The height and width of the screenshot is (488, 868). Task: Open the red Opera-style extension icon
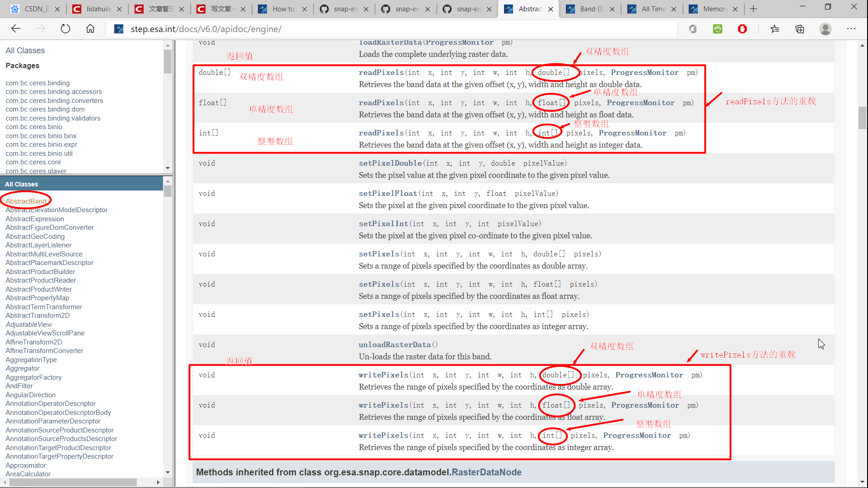(742, 29)
